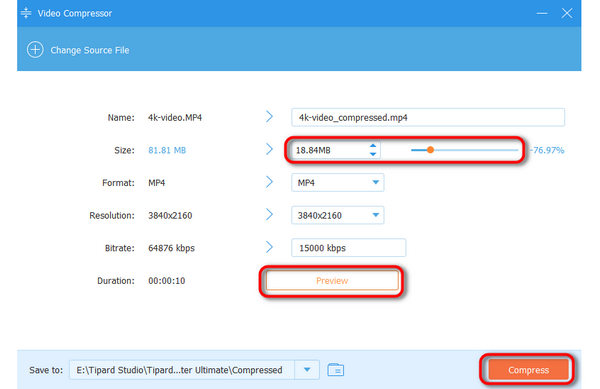Click the size slider orange handle

click(430, 150)
